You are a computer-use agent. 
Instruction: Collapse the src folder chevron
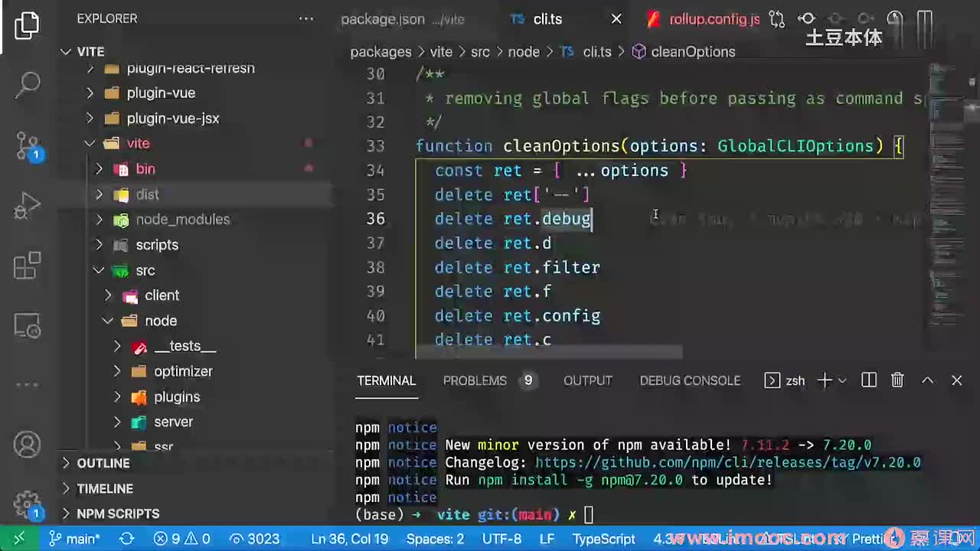pyautogui.click(x=100, y=270)
